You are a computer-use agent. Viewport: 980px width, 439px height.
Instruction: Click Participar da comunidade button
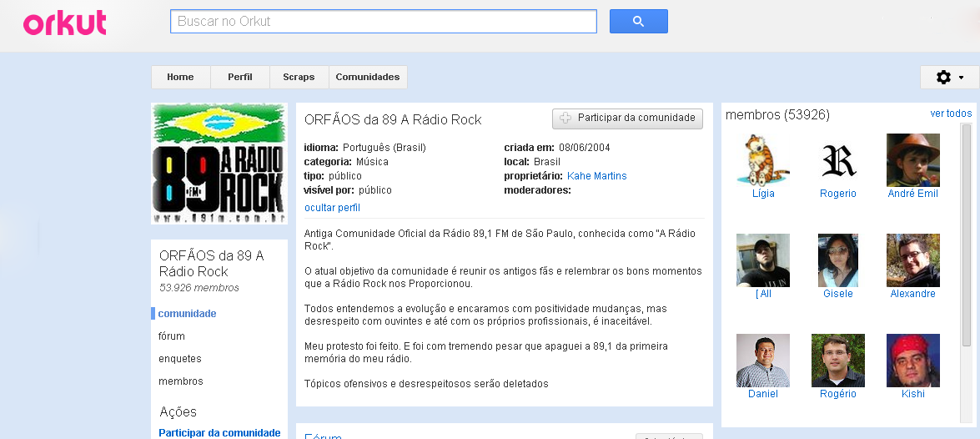pos(627,118)
